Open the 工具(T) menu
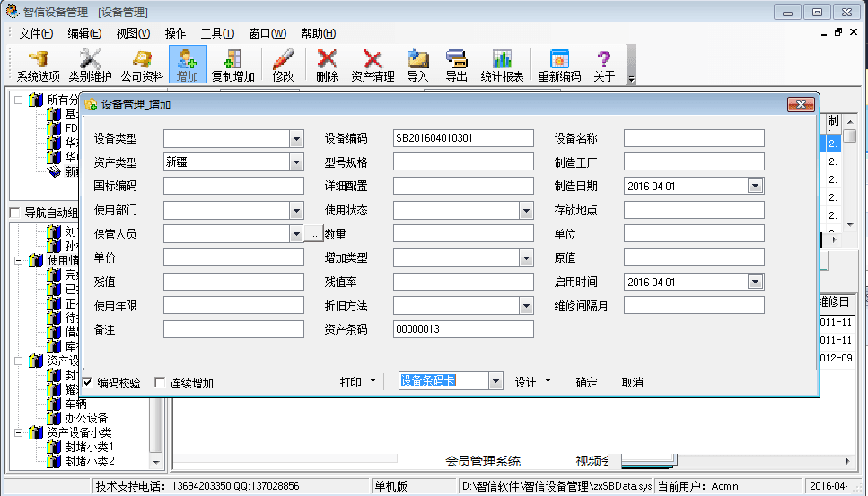 tap(217, 33)
